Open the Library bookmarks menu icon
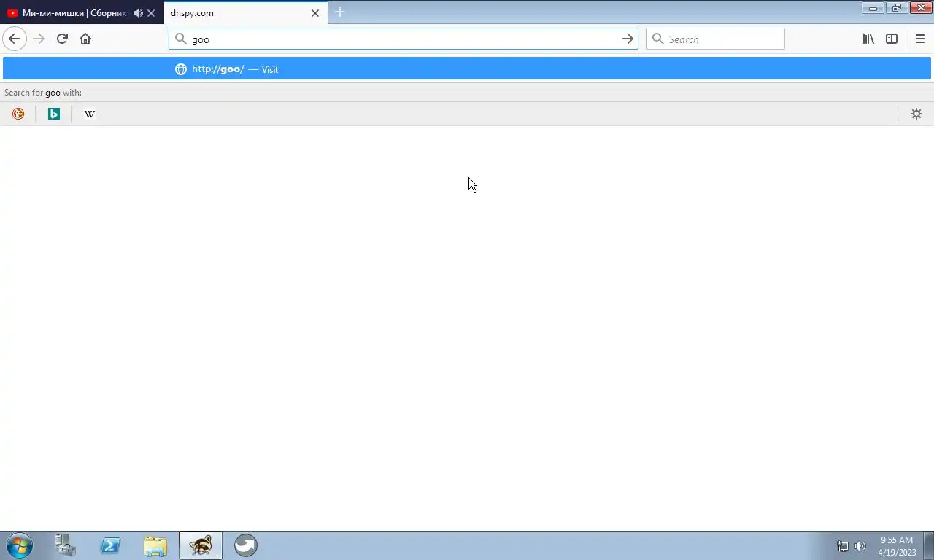934x560 pixels. 868,39
